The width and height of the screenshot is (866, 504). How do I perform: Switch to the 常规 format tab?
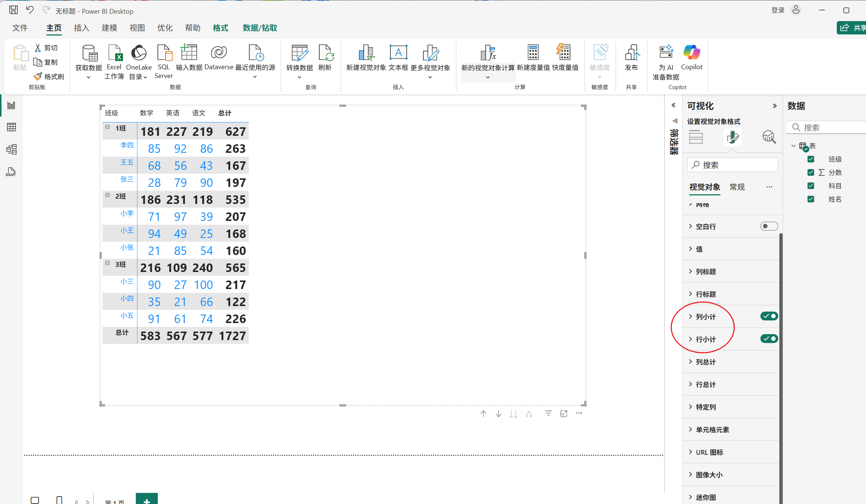click(x=737, y=187)
